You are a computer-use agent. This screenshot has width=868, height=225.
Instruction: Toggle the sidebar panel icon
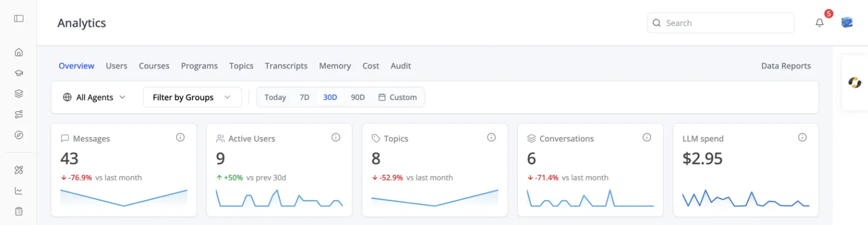pos(19,19)
